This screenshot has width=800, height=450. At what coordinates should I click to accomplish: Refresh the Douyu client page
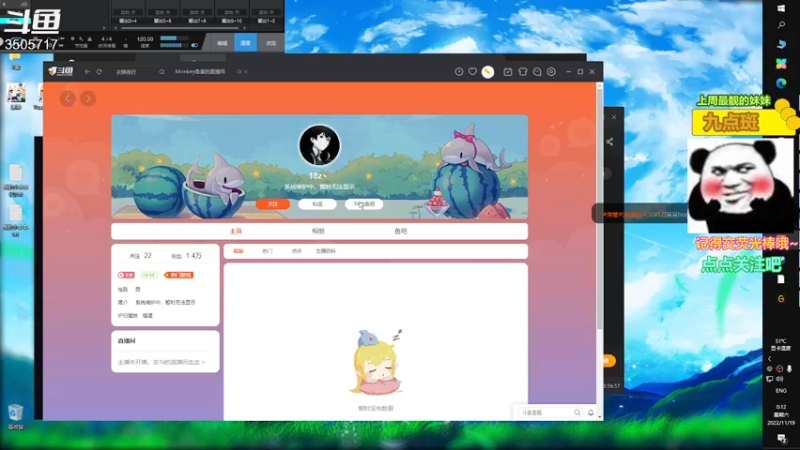[x=99, y=72]
